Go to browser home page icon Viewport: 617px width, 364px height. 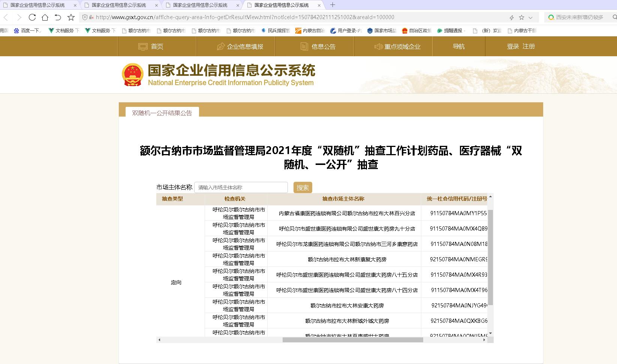45,17
